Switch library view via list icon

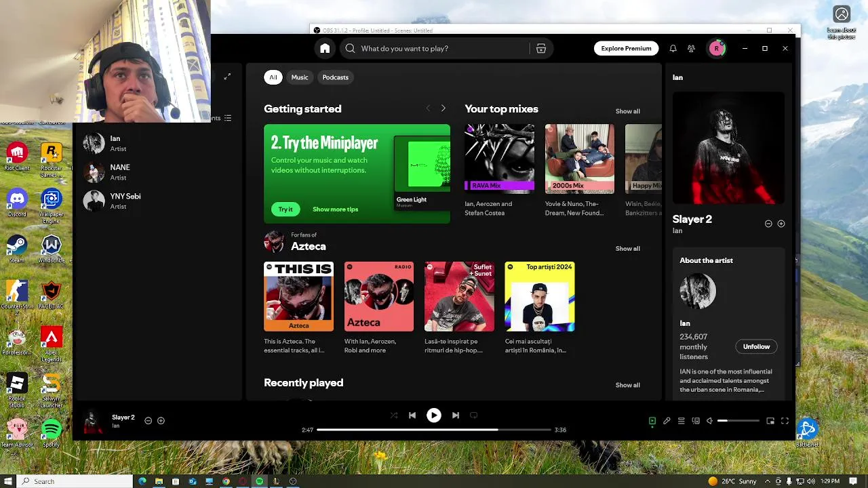[228, 118]
